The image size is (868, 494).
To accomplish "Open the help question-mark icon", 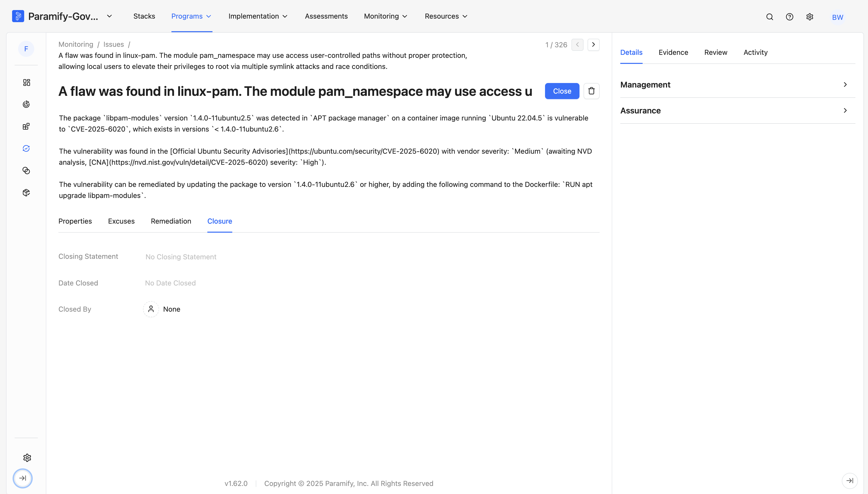I will pos(789,17).
